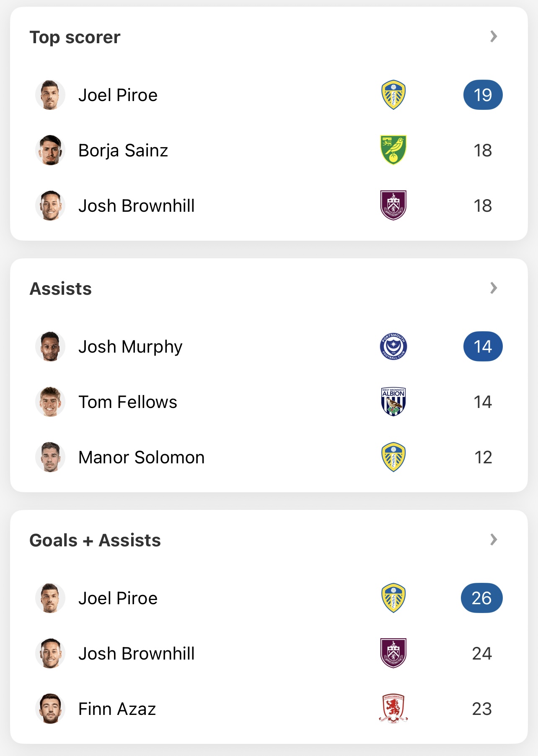The height and width of the screenshot is (756, 538).
Task: Open Portsmouth crest beside Josh Murphy
Action: tap(393, 346)
